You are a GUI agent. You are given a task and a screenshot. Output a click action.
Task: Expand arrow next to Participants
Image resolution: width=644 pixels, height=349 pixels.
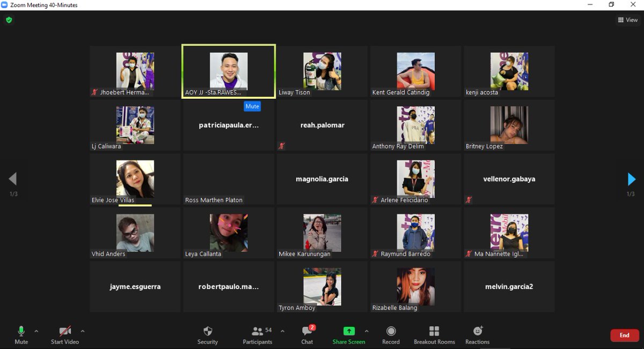point(282,331)
